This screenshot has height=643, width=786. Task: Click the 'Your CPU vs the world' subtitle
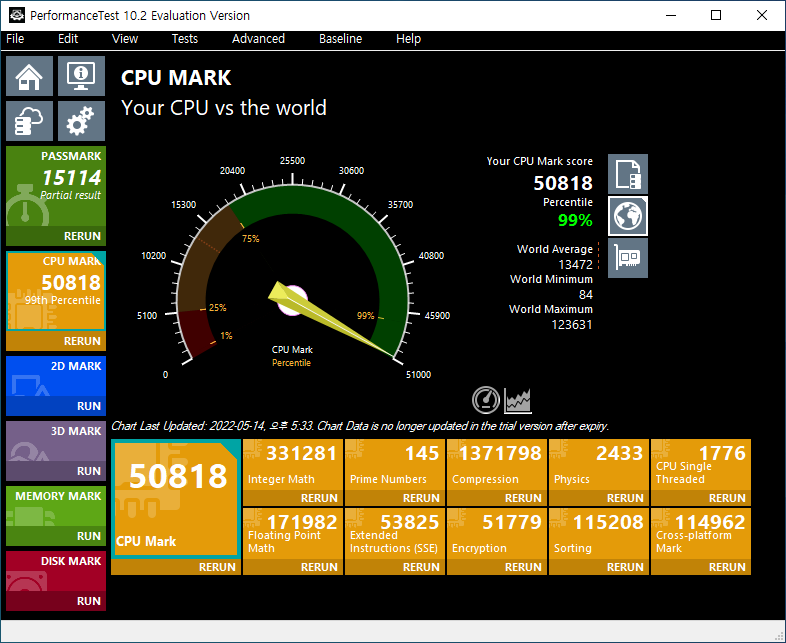(224, 108)
